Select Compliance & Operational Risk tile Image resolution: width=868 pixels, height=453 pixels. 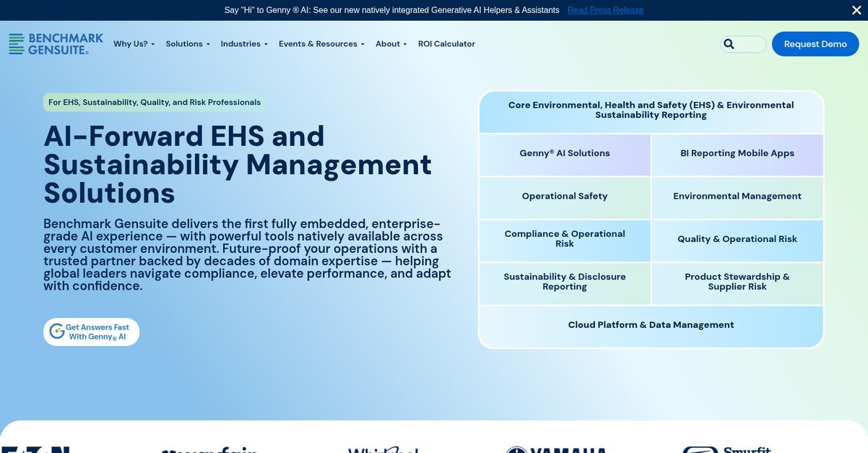pos(565,240)
